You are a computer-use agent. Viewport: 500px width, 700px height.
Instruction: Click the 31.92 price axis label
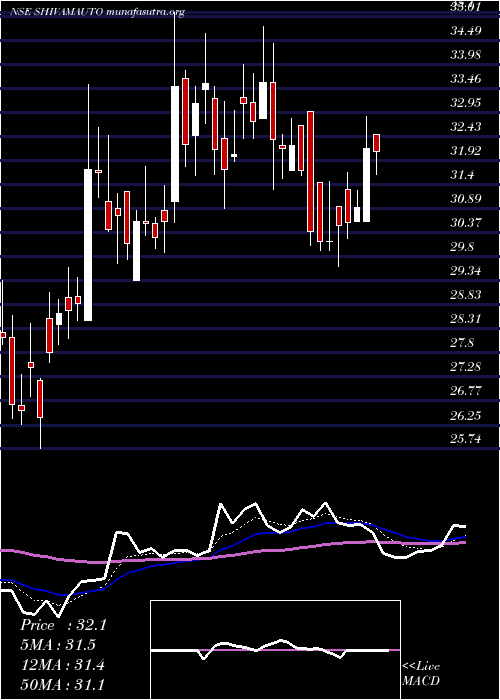pos(466,151)
